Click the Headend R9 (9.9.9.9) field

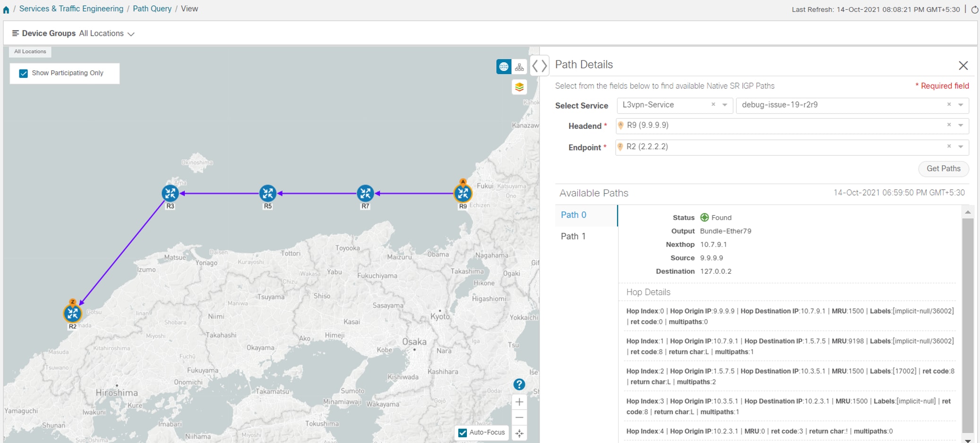point(792,126)
